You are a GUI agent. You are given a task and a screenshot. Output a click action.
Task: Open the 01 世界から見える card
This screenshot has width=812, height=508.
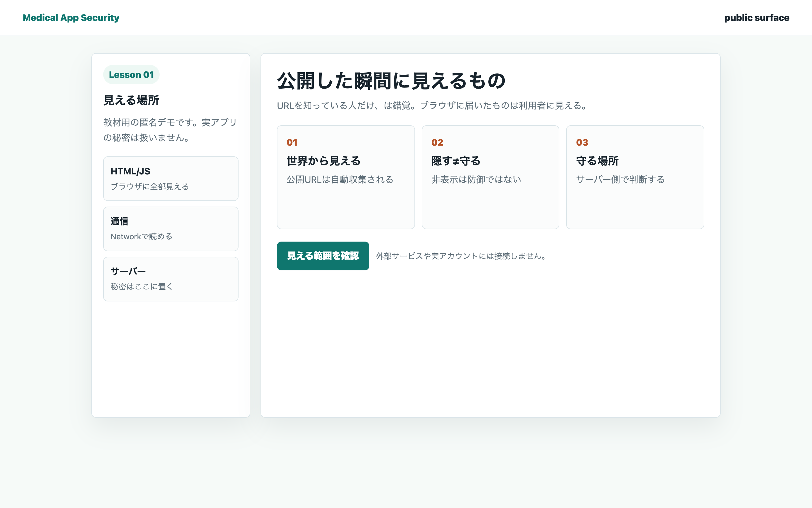346,177
